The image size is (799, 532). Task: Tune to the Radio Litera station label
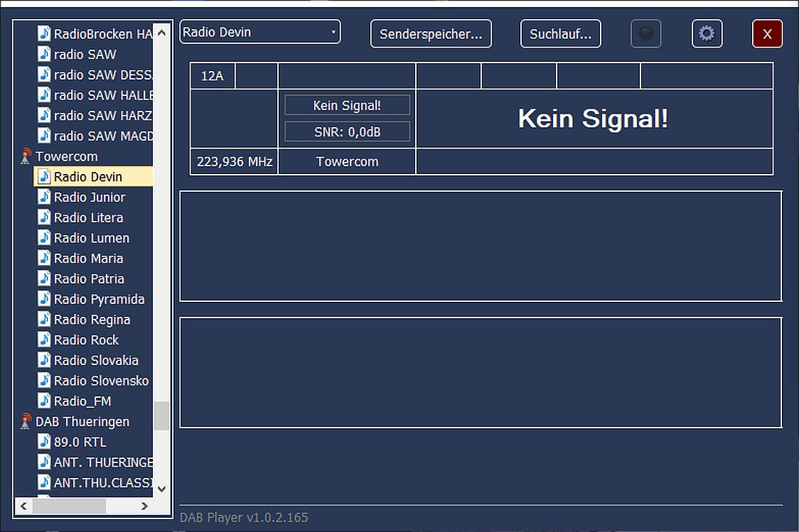(89, 217)
